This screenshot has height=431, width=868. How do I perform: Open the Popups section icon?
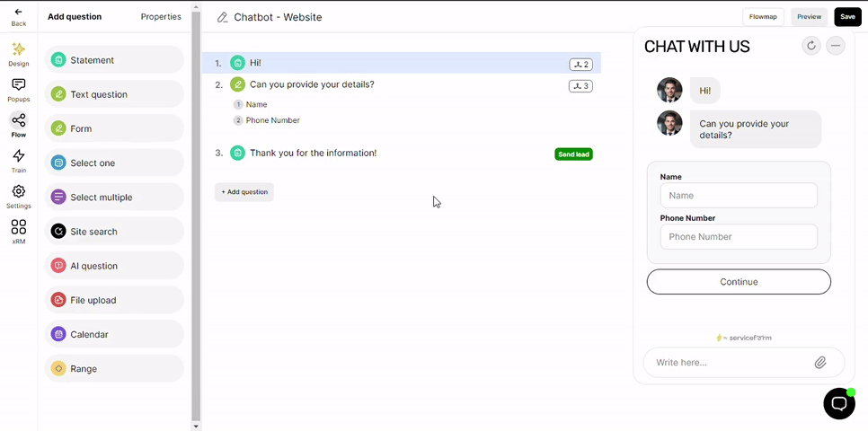[18, 89]
